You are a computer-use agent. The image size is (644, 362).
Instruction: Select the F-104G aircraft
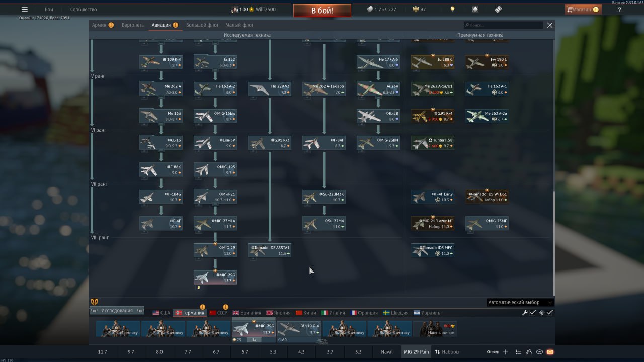tap(160, 197)
